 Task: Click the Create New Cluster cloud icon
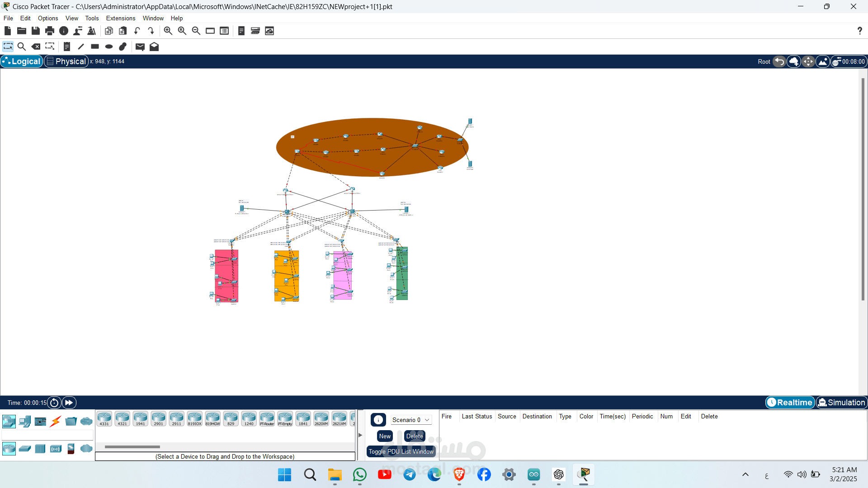coord(794,61)
